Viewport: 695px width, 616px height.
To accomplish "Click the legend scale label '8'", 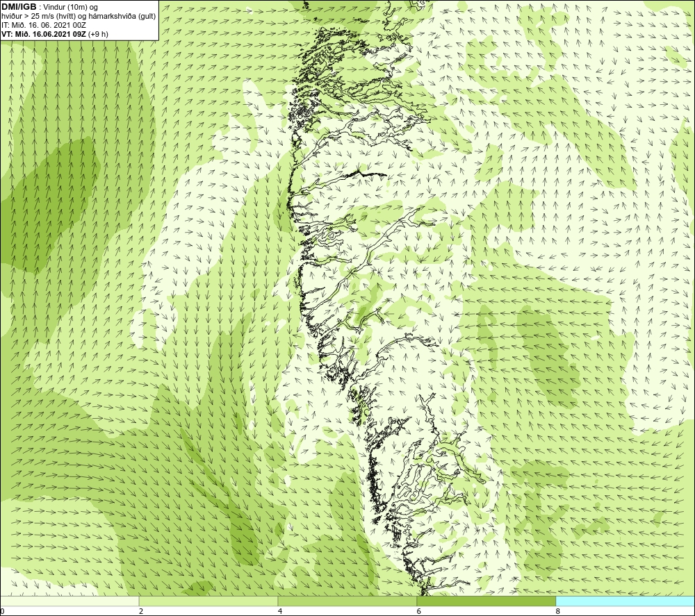I will click(557, 611).
